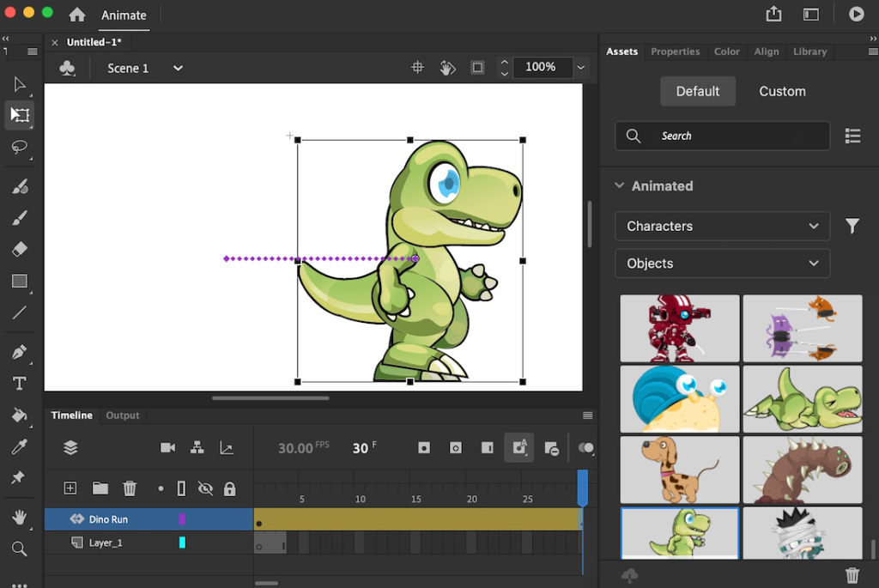Click the Custom assets button
Screen dimensions: 879x588
(x=782, y=91)
